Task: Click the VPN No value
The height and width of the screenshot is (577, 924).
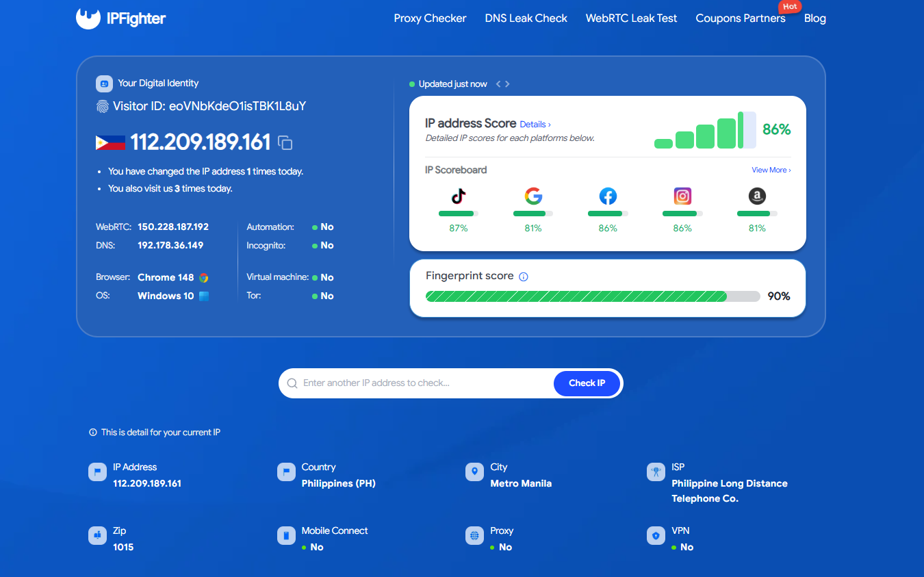Action: (x=683, y=547)
